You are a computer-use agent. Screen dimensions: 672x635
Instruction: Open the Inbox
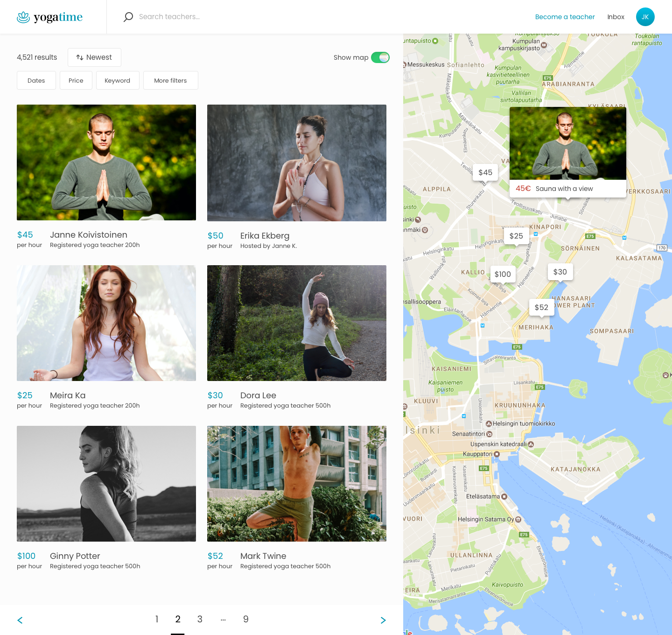coord(616,17)
